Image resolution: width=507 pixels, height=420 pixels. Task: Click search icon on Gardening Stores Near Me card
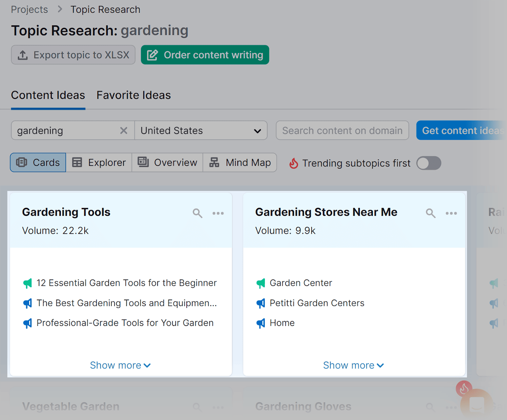(430, 213)
